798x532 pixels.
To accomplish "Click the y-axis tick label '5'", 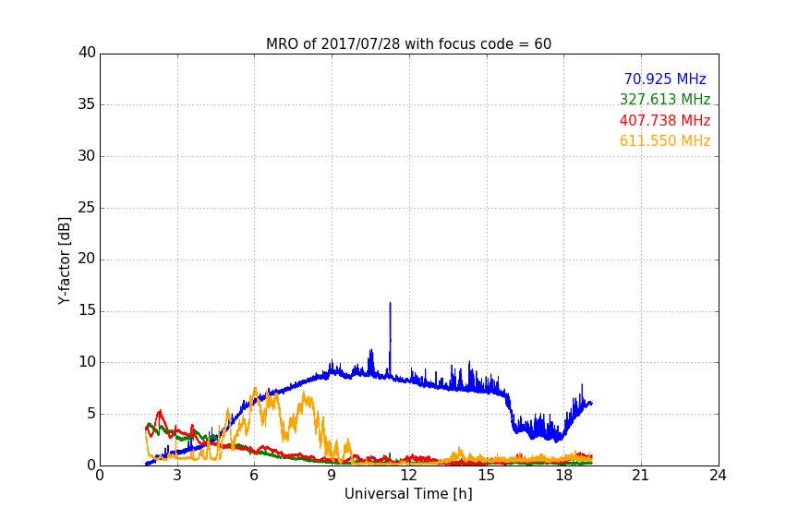I will pos(91,414).
